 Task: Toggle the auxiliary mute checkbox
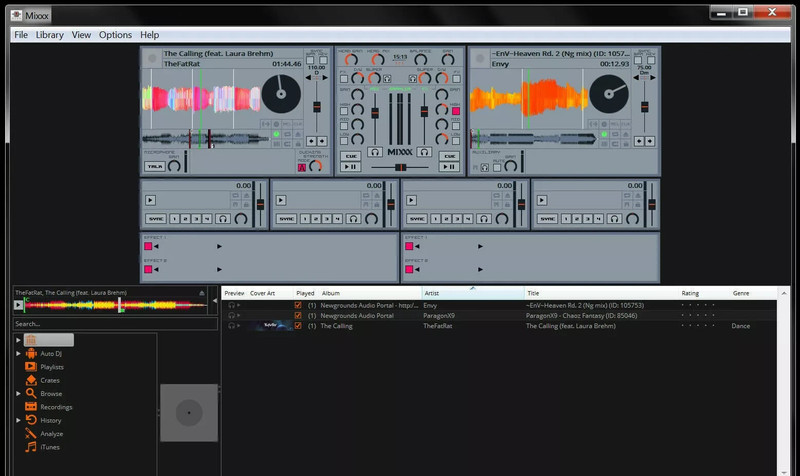point(497,167)
